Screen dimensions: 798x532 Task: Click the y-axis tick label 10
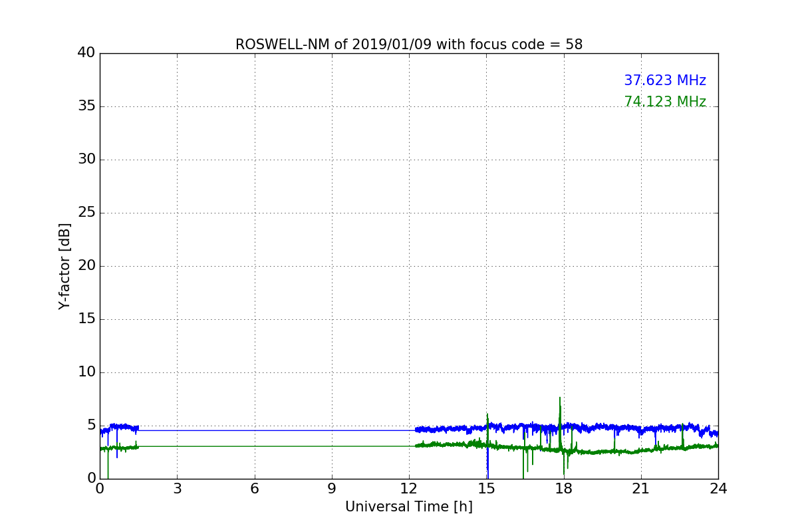coord(86,372)
